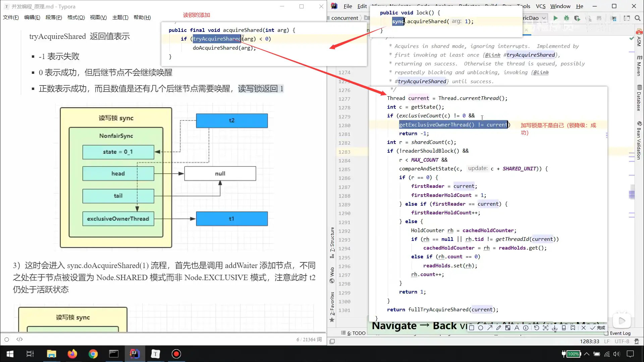The height and width of the screenshot is (362, 644).
Task: Click the concurrent breadcrumb in IntelliJ
Action: coord(344,18)
